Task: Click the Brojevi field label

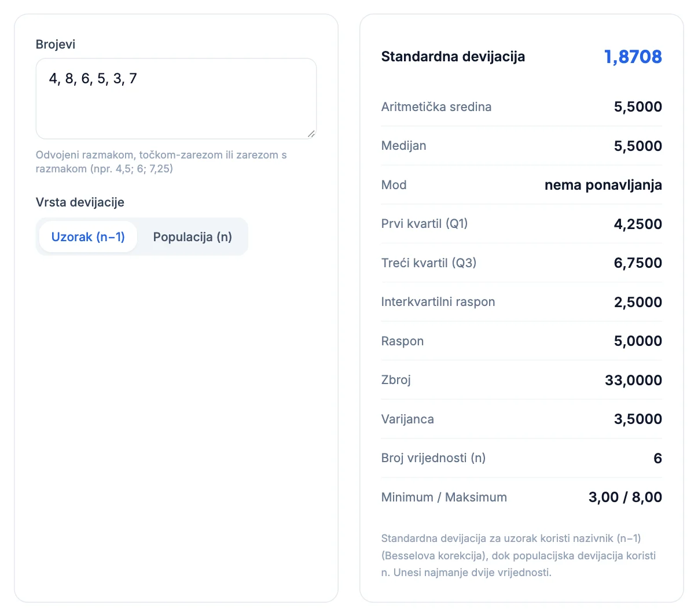Action: pyautogui.click(x=56, y=45)
